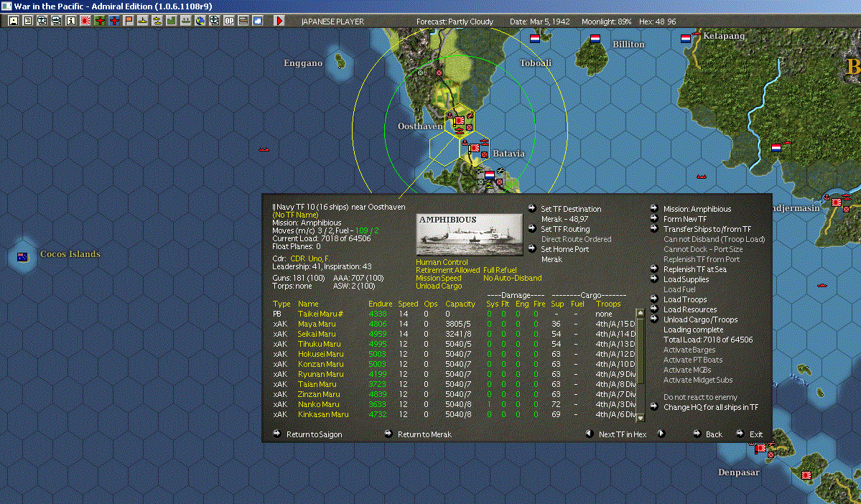Viewport: 861px width, 504px height.
Task: Click the Dutch flag base at Billiton
Action: 595,39
